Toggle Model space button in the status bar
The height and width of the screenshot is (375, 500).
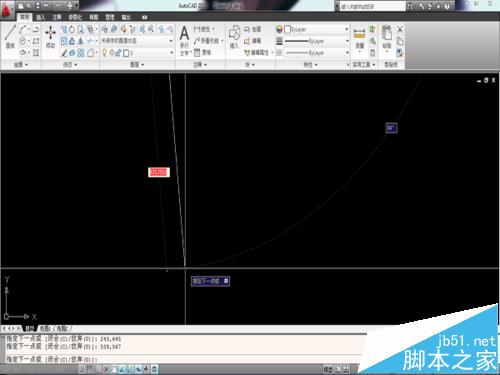pyautogui.click(x=328, y=369)
